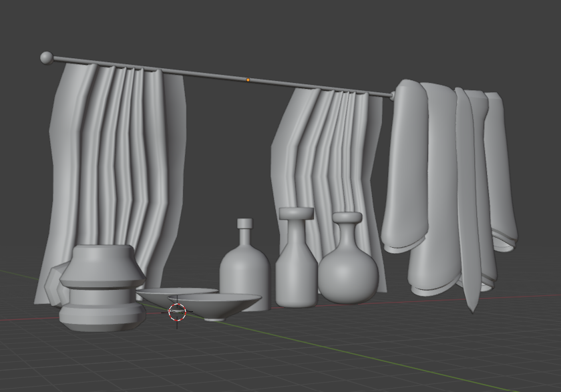561x392 pixels.
Task: Select the narrow-neck bottle next to the bowls
Action: coord(245,264)
